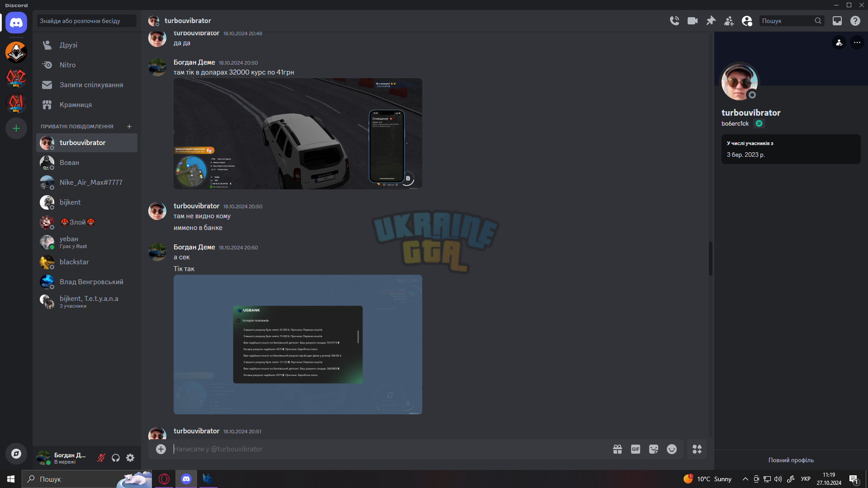Click the УКР keyboard language indicator
Image resolution: width=868 pixels, height=488 pixels.
(x=806, y=479)
